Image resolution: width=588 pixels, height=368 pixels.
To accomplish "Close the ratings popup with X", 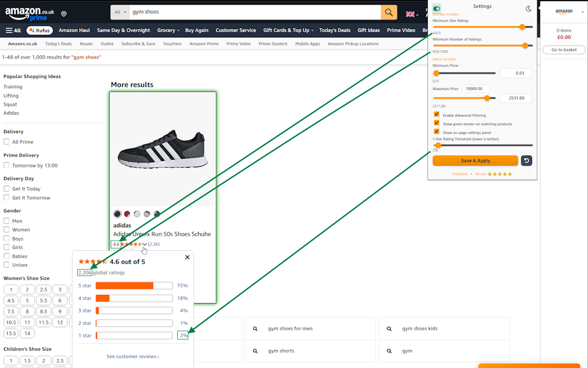I will coord(187,257).
